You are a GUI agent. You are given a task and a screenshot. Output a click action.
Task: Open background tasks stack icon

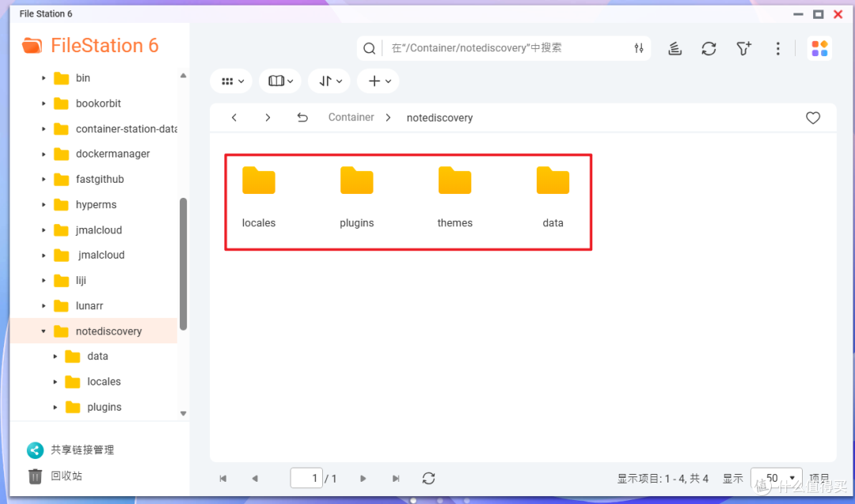coord(674,48)
